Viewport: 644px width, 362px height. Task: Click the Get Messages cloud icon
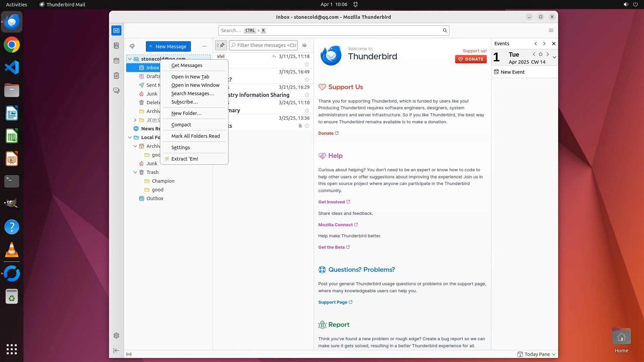pyautogui.click(x=132, y=46)
